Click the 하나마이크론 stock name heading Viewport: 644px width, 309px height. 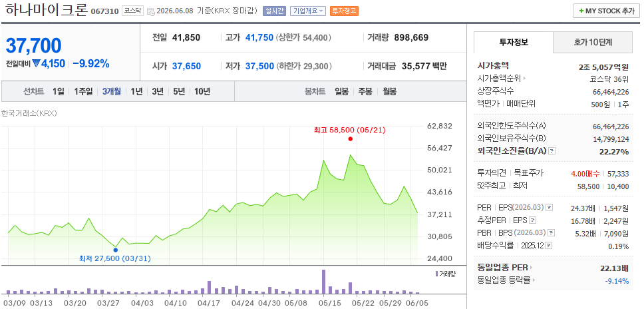coord(47,10)
